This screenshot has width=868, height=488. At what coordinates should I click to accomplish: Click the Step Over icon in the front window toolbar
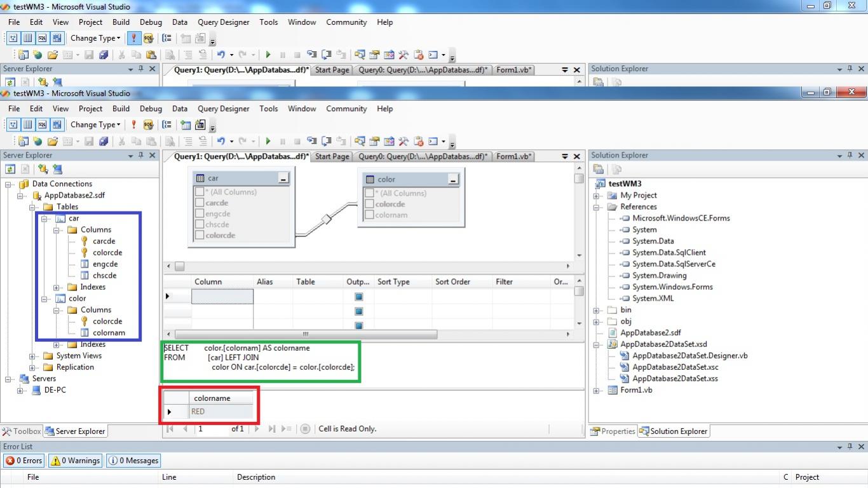tap(327, 141)
